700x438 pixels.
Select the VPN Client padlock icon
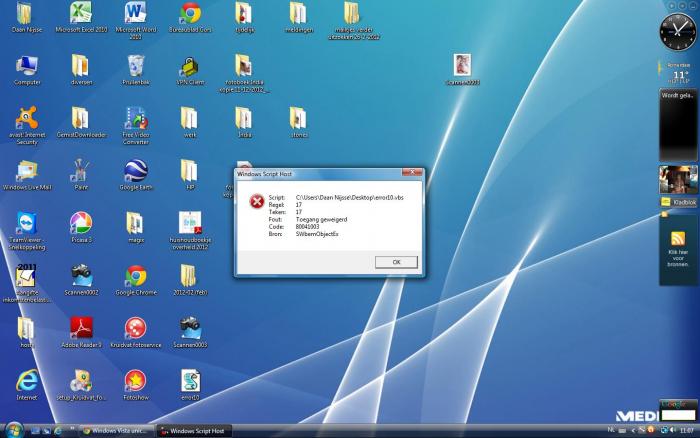click(190, 65)
